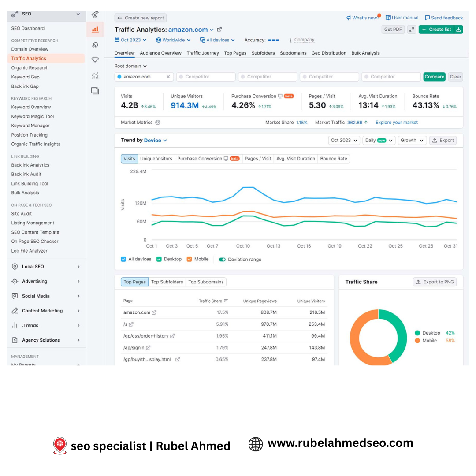Open the trophy ranking tool icon
This screenshot has height=476, width=476.
tap(95, 60)
